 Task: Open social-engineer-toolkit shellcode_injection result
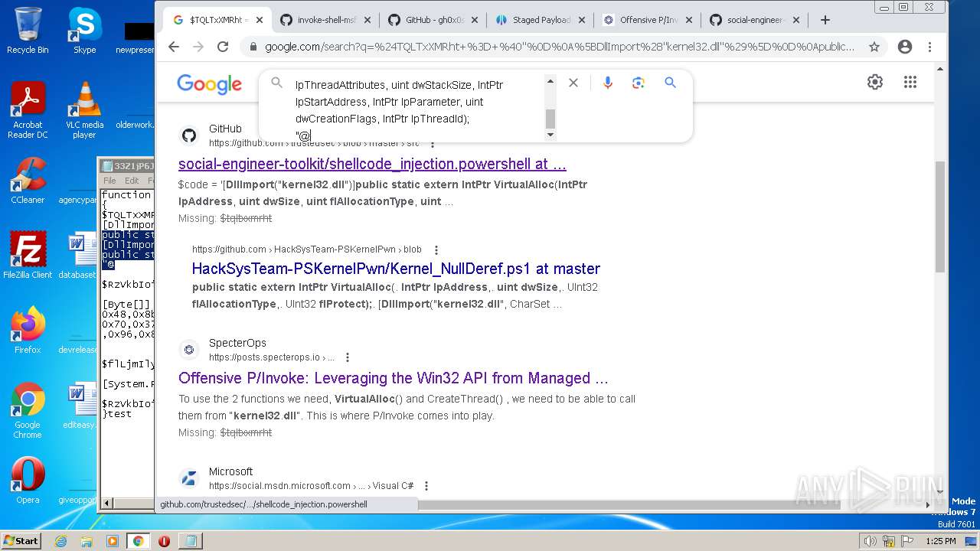click(x=372, y=164)
